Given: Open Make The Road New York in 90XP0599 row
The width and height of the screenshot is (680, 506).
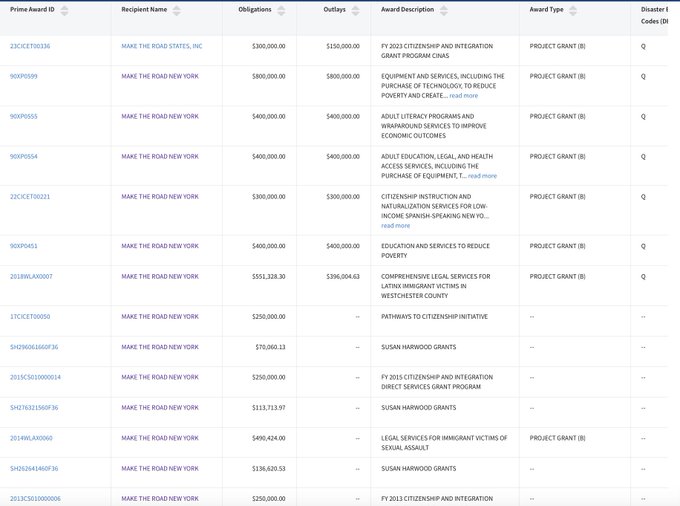Looking at the screenshot, I should click(x=160, y=76).
